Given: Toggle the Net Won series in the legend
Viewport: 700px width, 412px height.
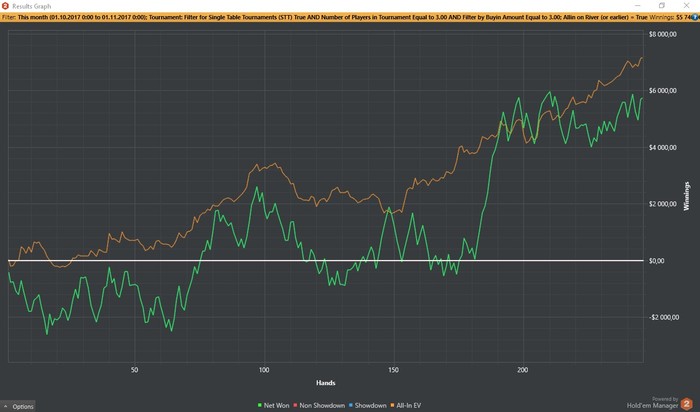Looking at the screenshot, I should (x=273, y=405).
